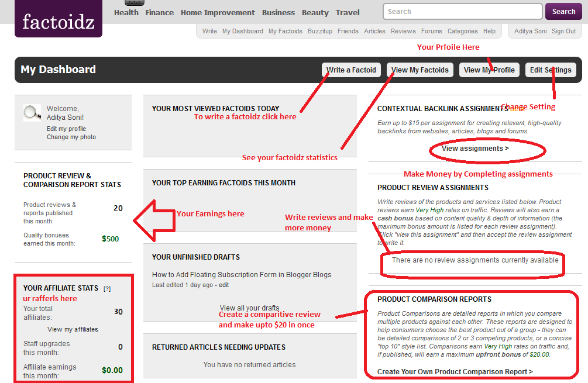
Task: Click the purple Search button
Action: (x=563, y=12)
